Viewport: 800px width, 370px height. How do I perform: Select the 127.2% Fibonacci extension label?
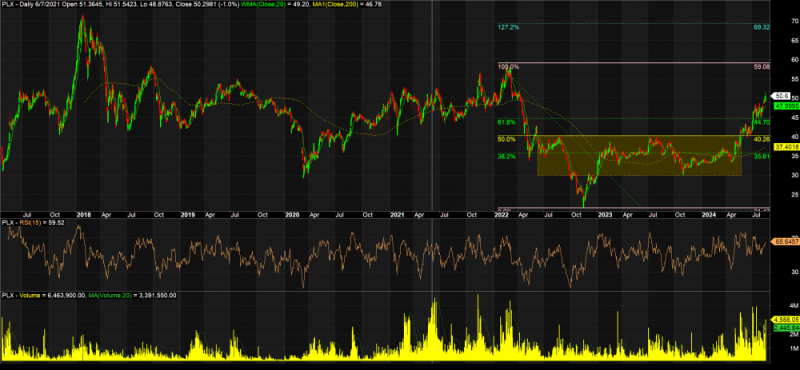pos(508,27)
